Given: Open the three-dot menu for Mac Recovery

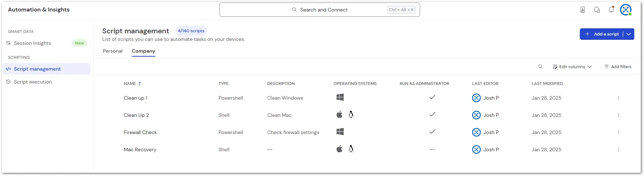Looking at the screenshot, I should (x=619, y=149).
